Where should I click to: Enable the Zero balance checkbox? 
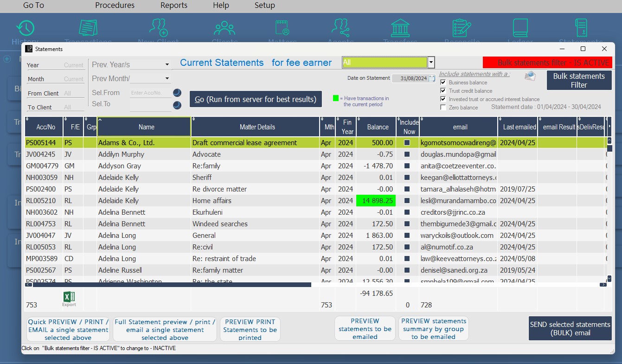coord(443,108)
